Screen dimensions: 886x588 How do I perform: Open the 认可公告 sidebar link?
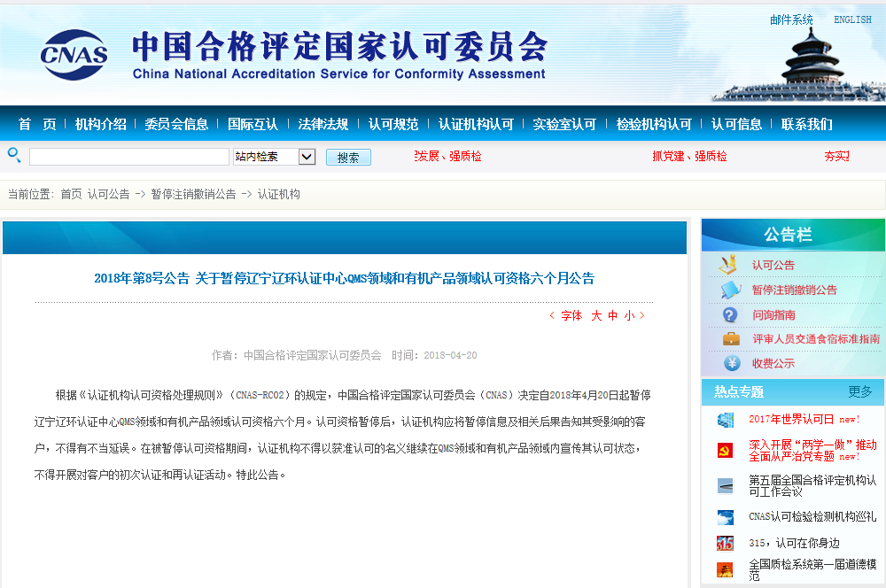click(x=773, y=265)
